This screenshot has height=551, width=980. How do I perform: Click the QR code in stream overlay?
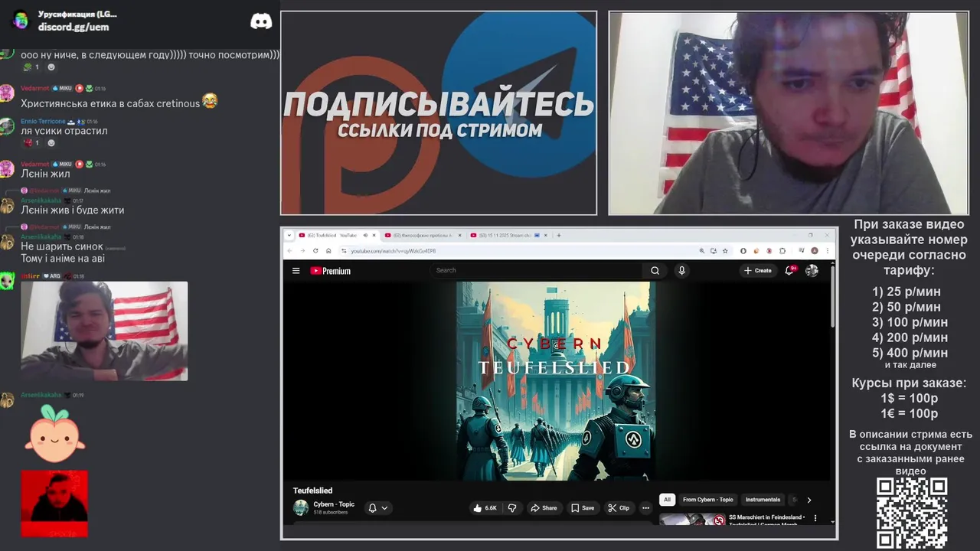pos(911,512)
